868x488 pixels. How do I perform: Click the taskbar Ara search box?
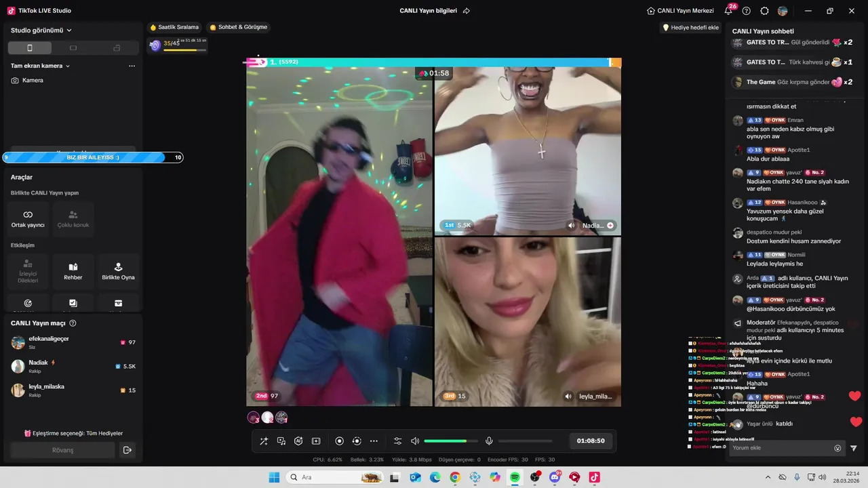335,477
